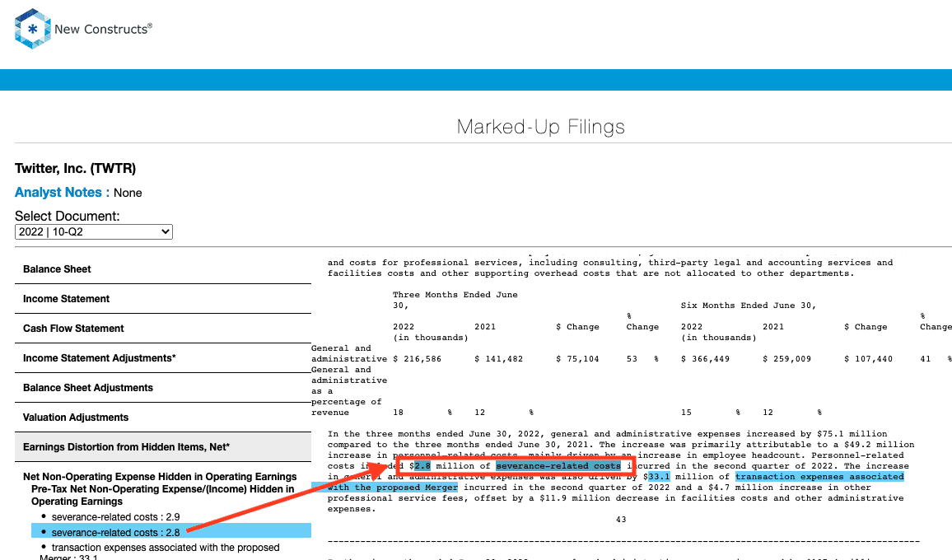Click page number 43 in filing

pyautogui.click(x=621, y=520)
